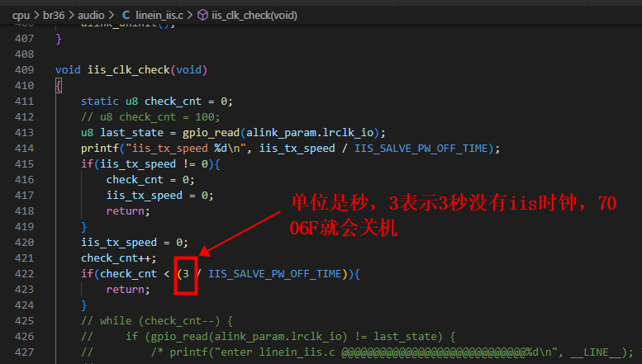Click line number 409 in the gutter
642x364 pixels.
click(24, 70)
